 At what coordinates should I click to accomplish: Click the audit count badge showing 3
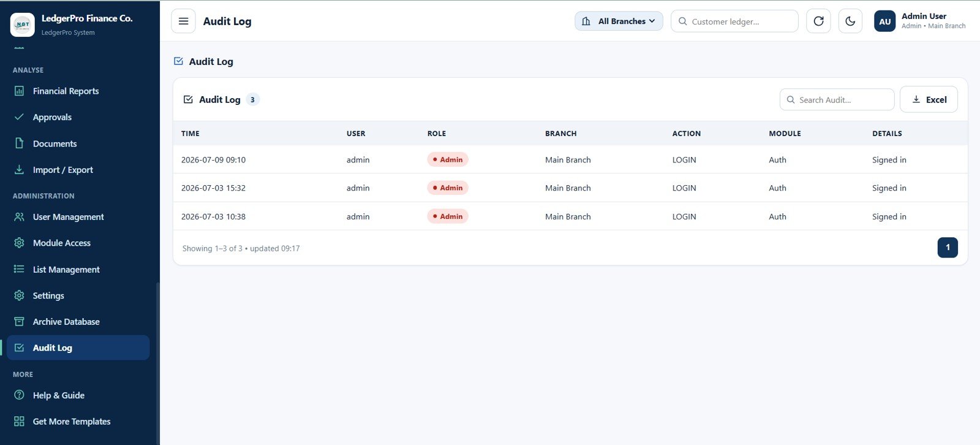pyautogui.click(x=252, y=99)
